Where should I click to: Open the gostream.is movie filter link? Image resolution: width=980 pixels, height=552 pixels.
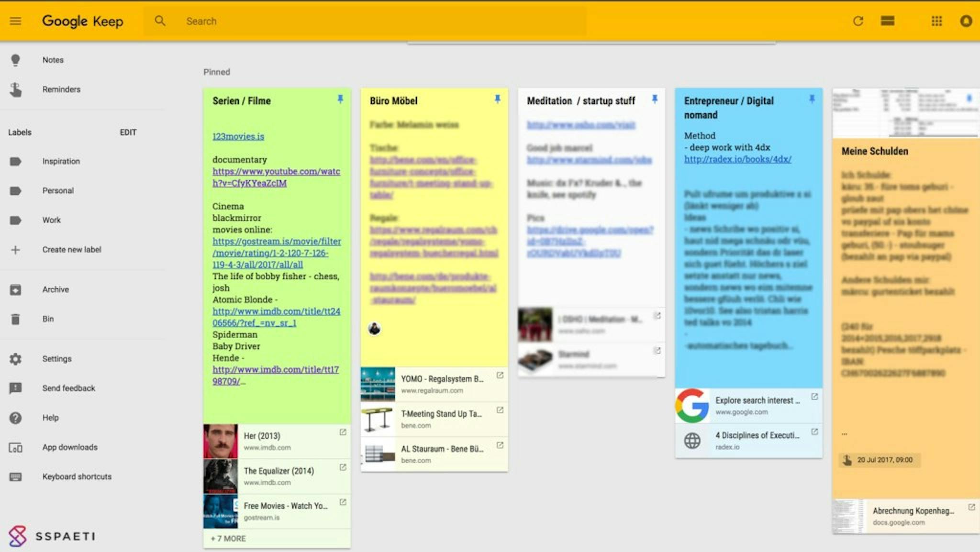coord(277,253)
